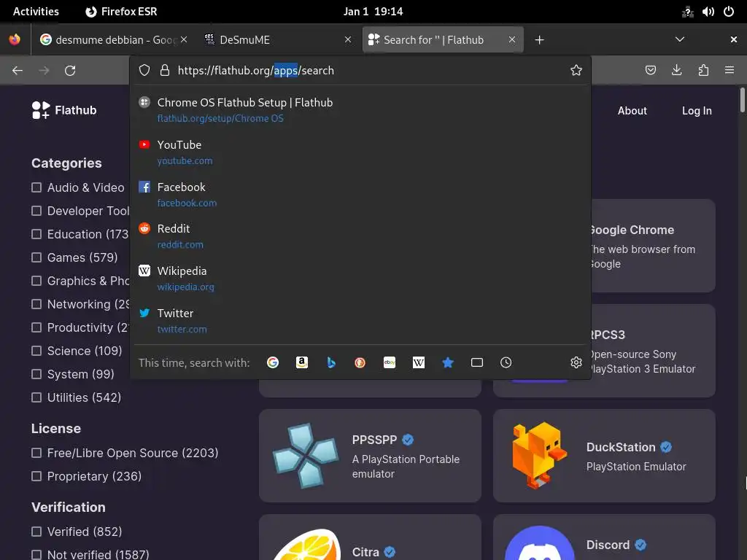The height and width of the screenshot is (560, 747).
Task: Search open tabs using the tab icon
Action: point(477,363)
